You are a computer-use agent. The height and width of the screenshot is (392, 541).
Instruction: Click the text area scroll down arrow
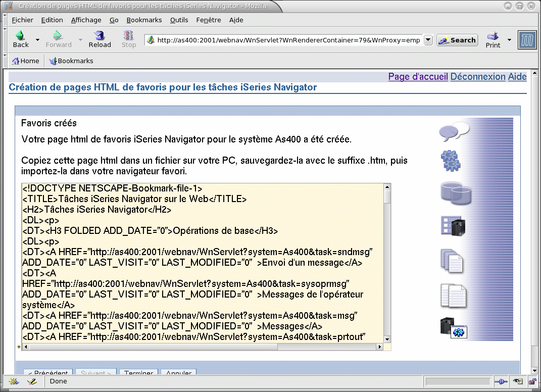pos(387,339)
